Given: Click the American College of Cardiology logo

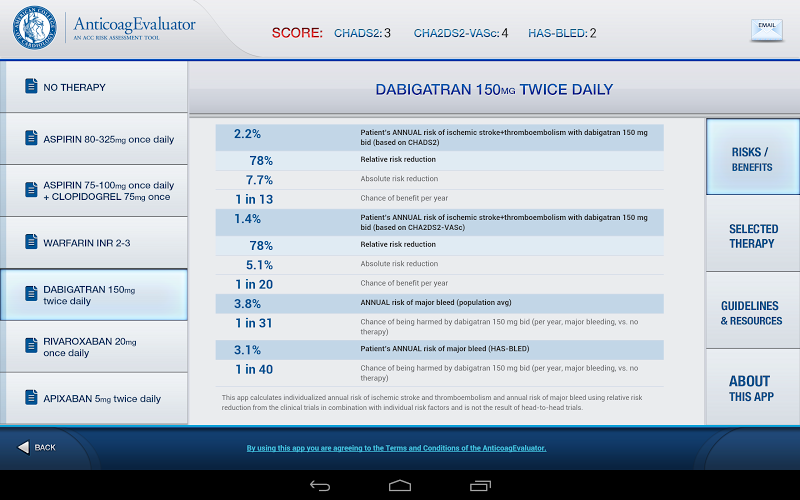Looking at the screenshot, I should click(x=35, y=28).
